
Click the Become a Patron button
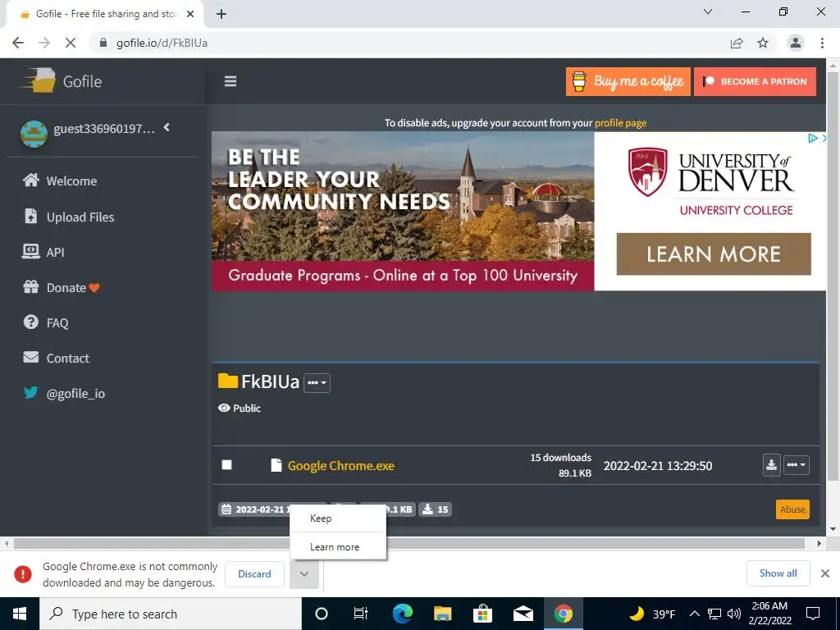(755, 81)
